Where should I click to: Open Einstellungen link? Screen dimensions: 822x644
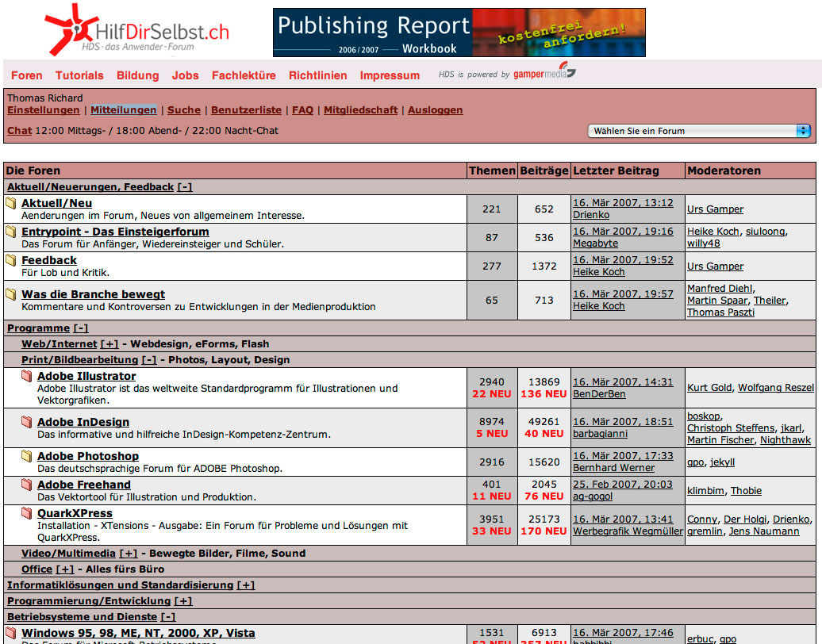pos(44,110)
